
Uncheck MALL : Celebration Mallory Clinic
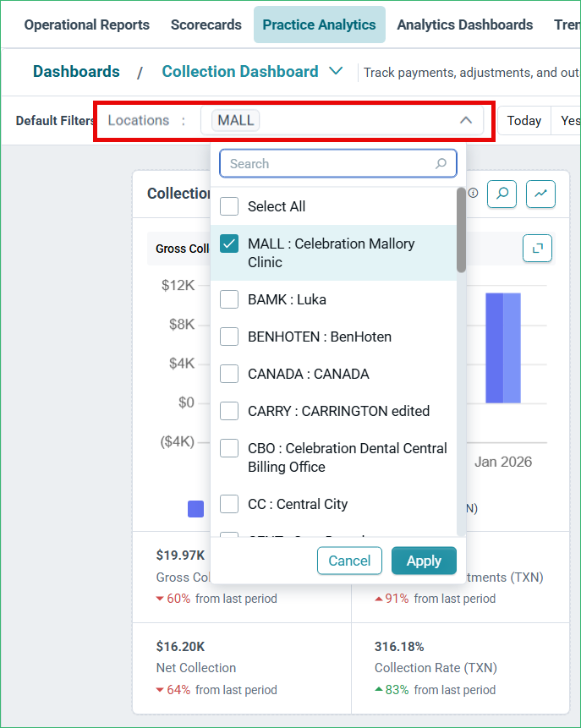point(229,244)
